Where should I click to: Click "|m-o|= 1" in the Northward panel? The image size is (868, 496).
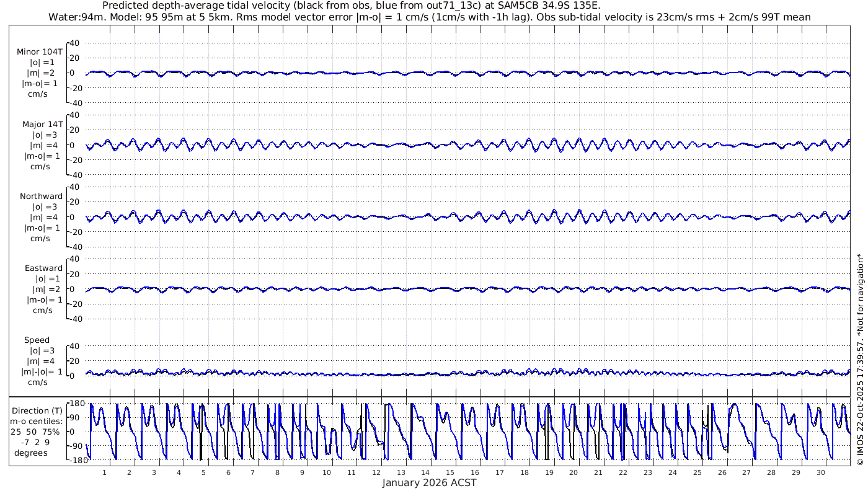point(42,228)
